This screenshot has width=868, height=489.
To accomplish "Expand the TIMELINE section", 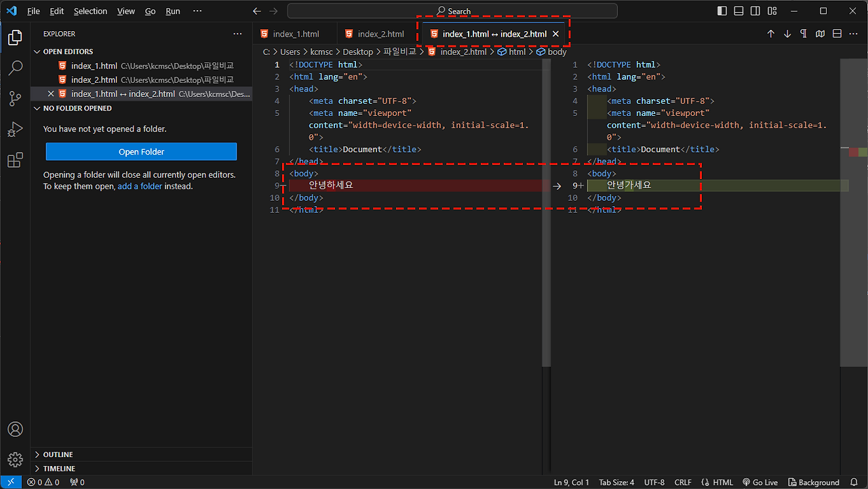I will pyautogui.click(x=57, y=468).
